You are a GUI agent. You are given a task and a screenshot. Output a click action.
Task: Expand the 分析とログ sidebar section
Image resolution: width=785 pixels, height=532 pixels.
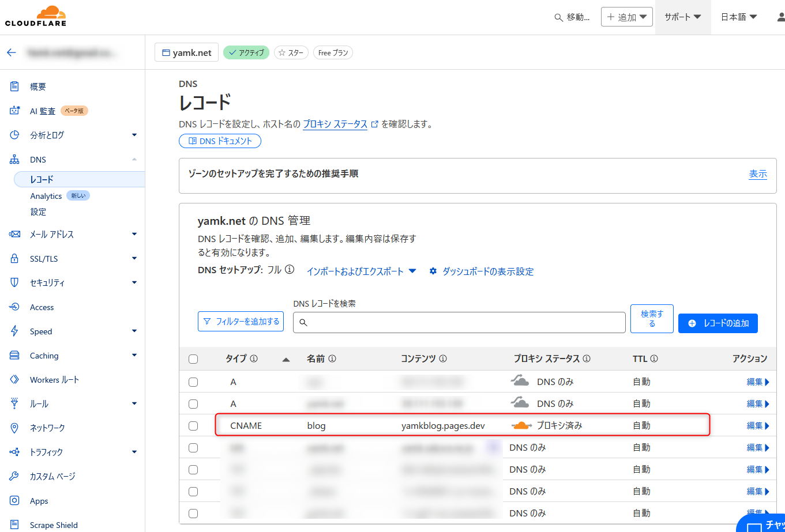[x=134, y=135]
